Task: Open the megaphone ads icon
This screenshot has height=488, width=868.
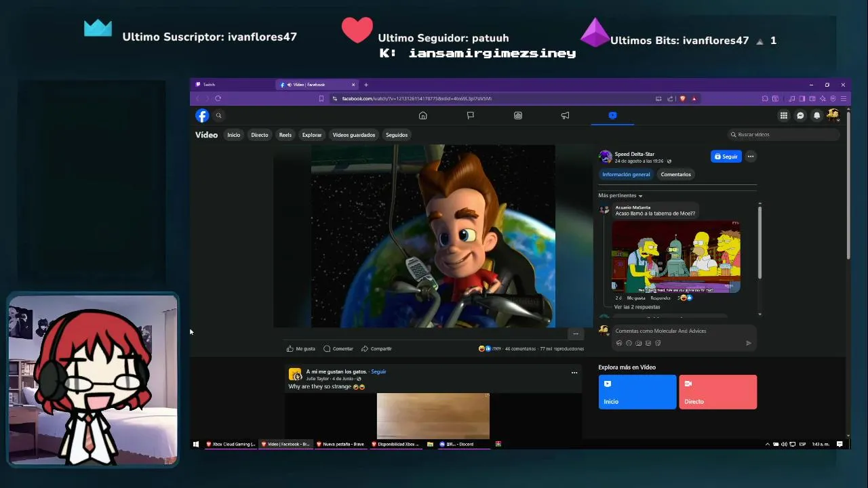Action: 565,115
